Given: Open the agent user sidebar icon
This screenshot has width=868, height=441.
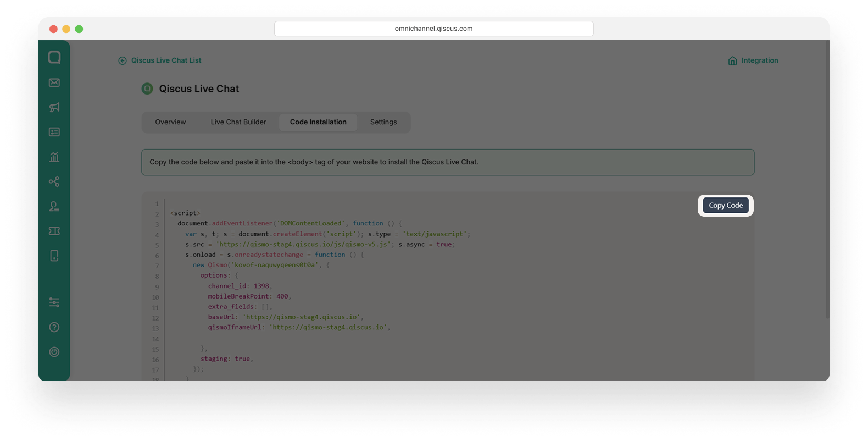Looking at the screenshot, I should pos(54,206).
